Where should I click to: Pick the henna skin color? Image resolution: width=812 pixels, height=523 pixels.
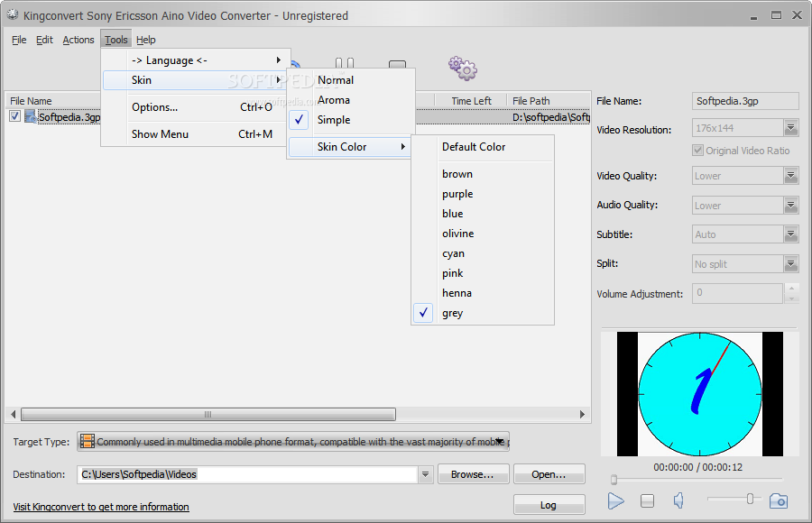tap(483, 293)
